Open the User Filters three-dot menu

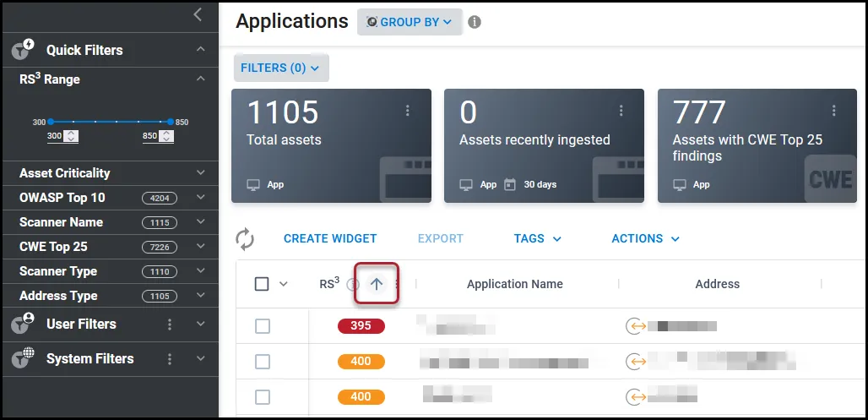tap(170, 325)
